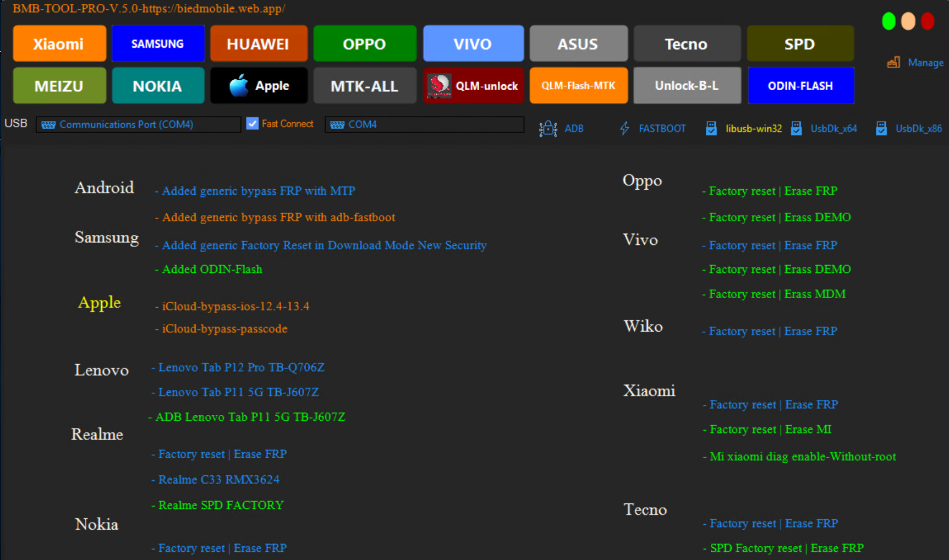Open the Unlock-B-L tool
949x560 pixels.
coord(687,86)
